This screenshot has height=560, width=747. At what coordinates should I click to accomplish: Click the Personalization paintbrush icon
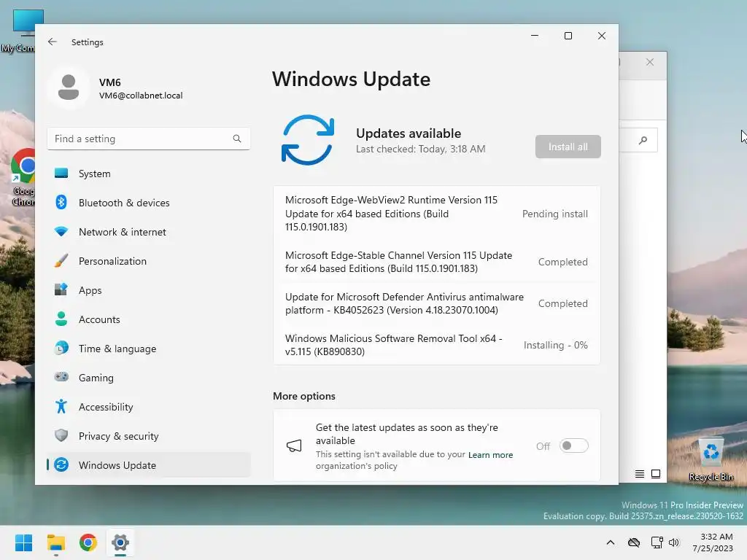click(61, 260)
